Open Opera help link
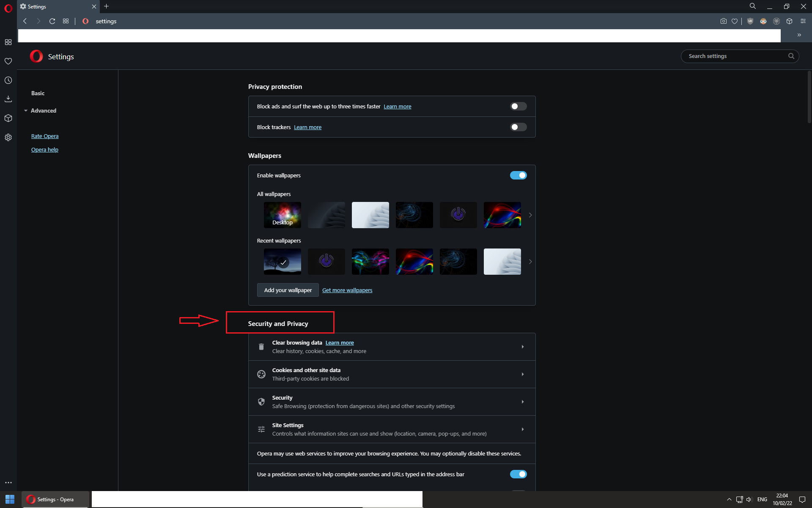This screenshot has height=508, width=812. pos(45,149)
